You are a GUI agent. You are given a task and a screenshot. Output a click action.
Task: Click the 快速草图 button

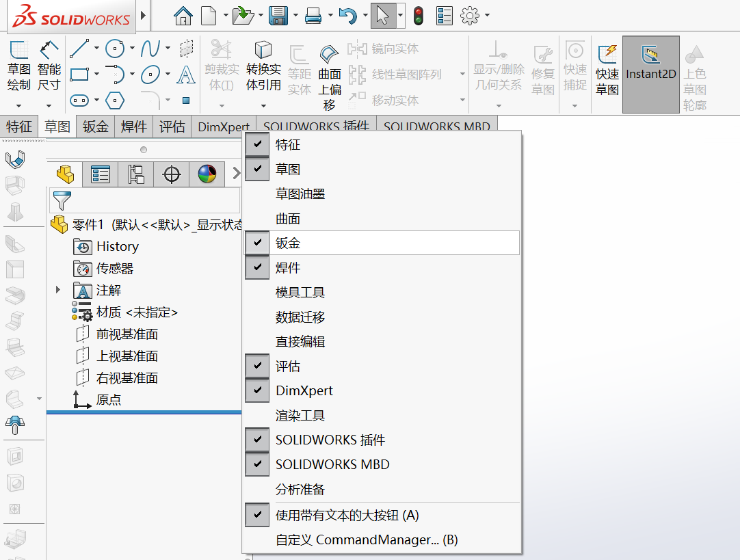point(607,70)
